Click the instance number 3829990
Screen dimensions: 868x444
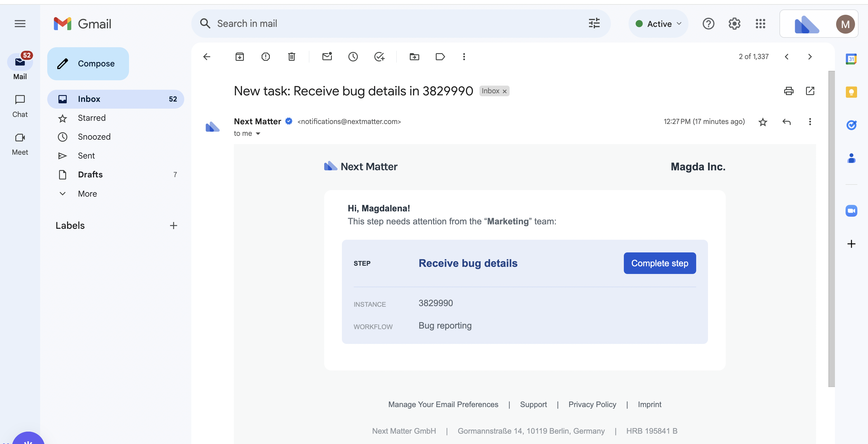(436, 303)
